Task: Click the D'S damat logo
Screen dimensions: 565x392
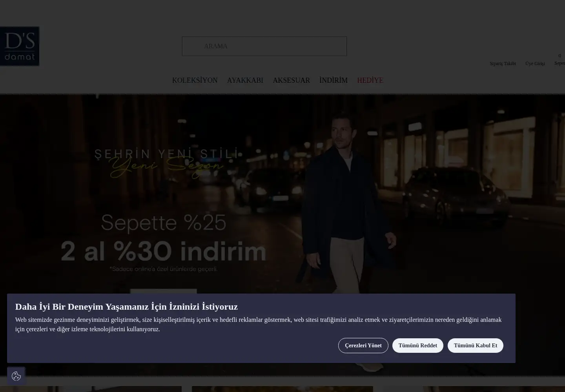Action: pos(20,46)
